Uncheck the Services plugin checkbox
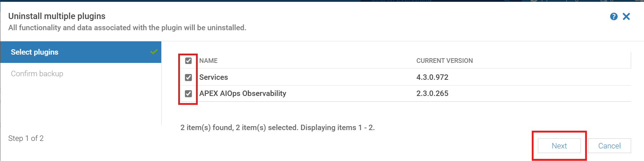This screenshot has width=644, height=161. [188, 77]
